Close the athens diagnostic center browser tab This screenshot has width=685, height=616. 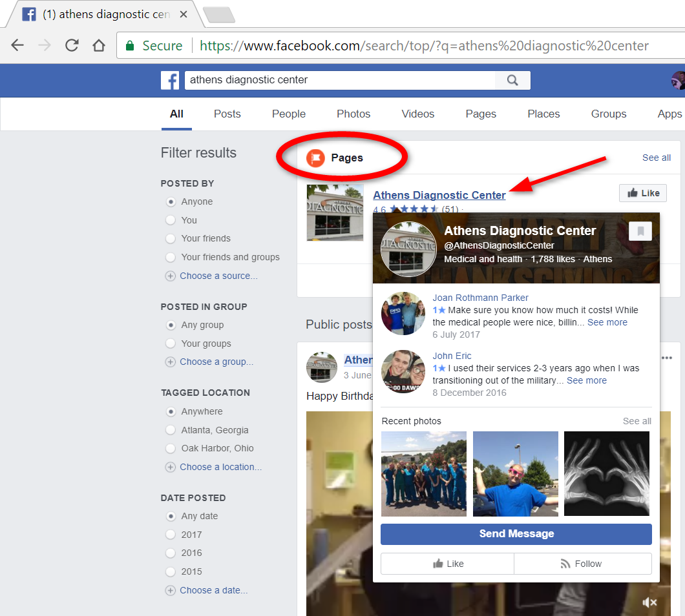pos(184,14)
